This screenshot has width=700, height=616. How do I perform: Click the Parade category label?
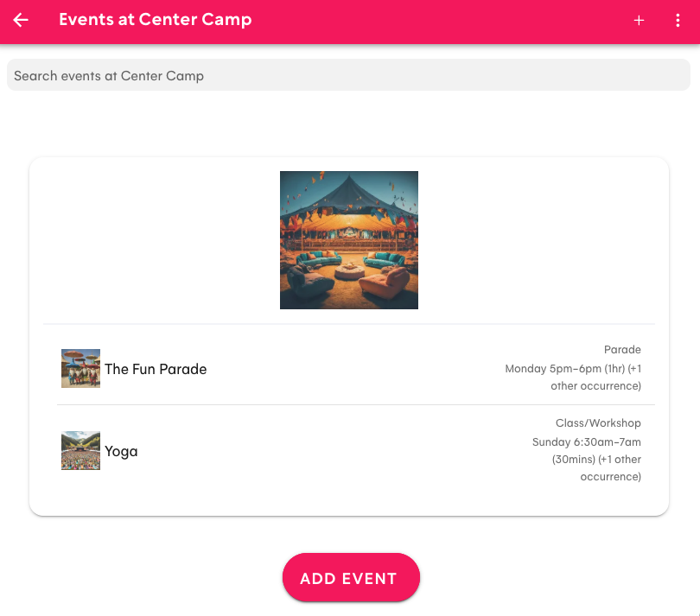pos(622,349)
